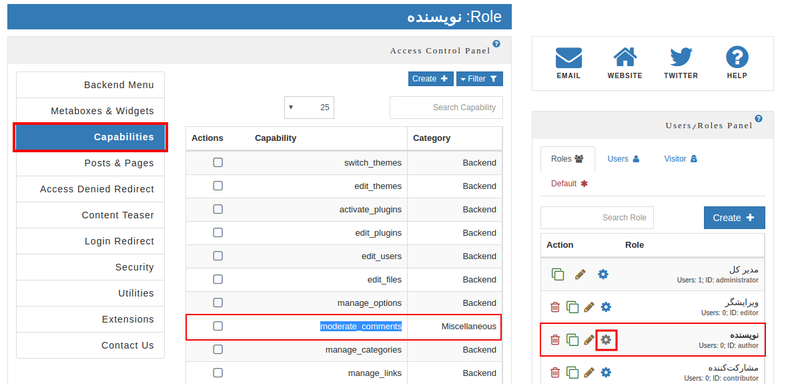Open the Backend Menu section
Image resolution: width=786 pixels, height=384 pixels.
(90, 85)
